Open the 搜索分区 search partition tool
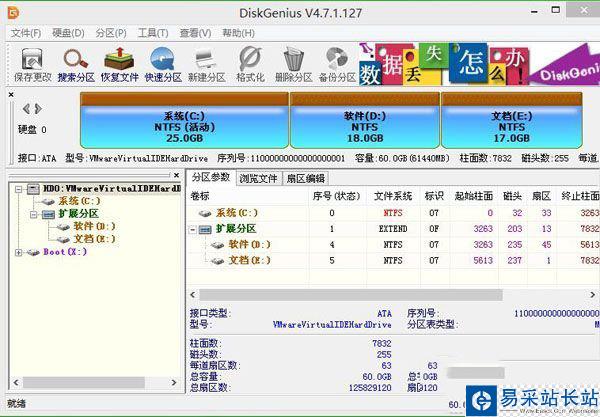Screen dimensions: 600x417 (x=76, y=65)
